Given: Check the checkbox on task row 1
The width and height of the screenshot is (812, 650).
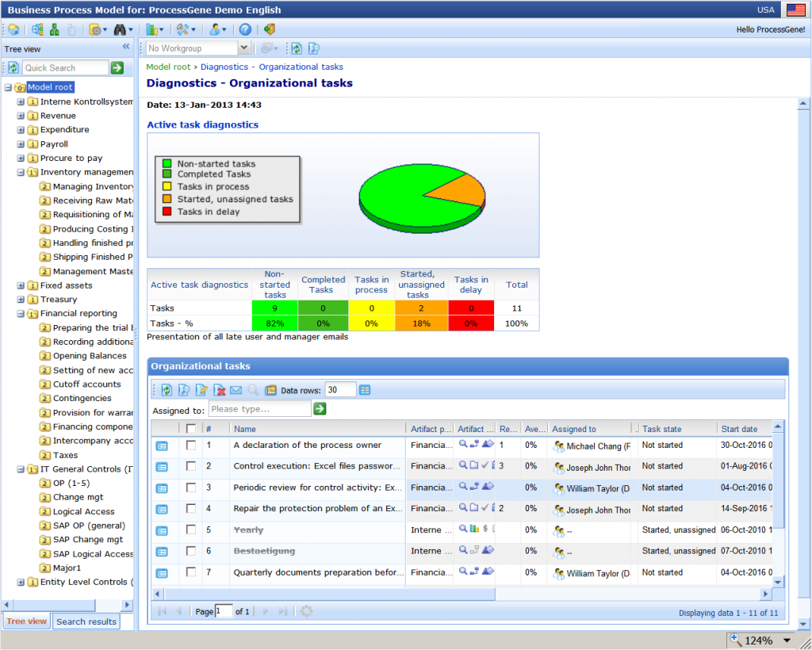Looking at the screenshot, I should coord(190,445).
